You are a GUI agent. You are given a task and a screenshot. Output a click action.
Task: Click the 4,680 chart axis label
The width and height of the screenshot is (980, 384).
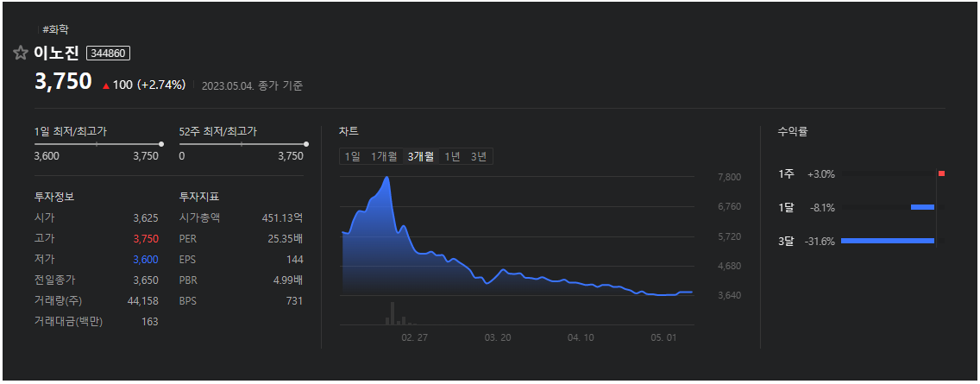click(x=729, y=266)
